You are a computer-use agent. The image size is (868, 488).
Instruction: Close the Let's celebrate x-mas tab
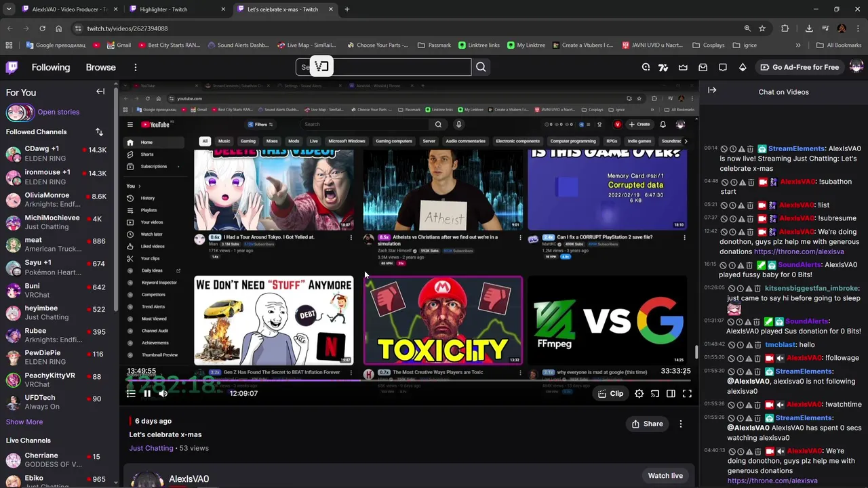331,9
